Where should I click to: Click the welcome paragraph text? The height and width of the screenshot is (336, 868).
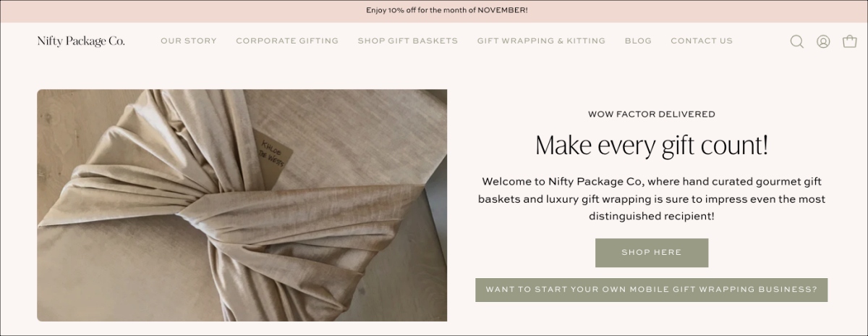652,198
